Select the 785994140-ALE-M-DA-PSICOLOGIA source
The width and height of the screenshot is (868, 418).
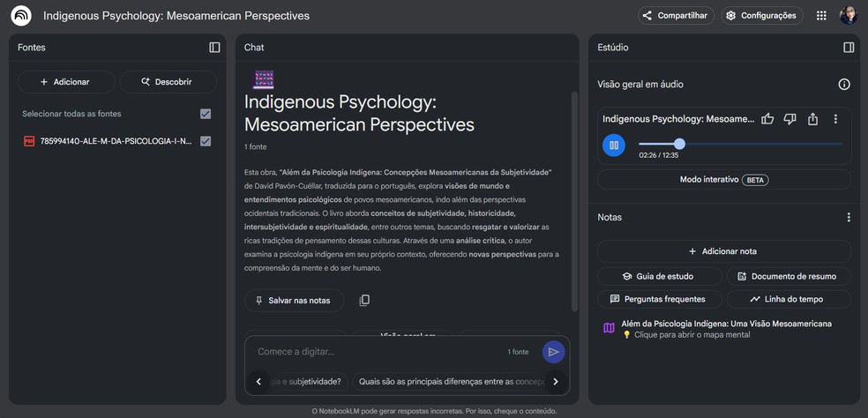click(116, 141)
